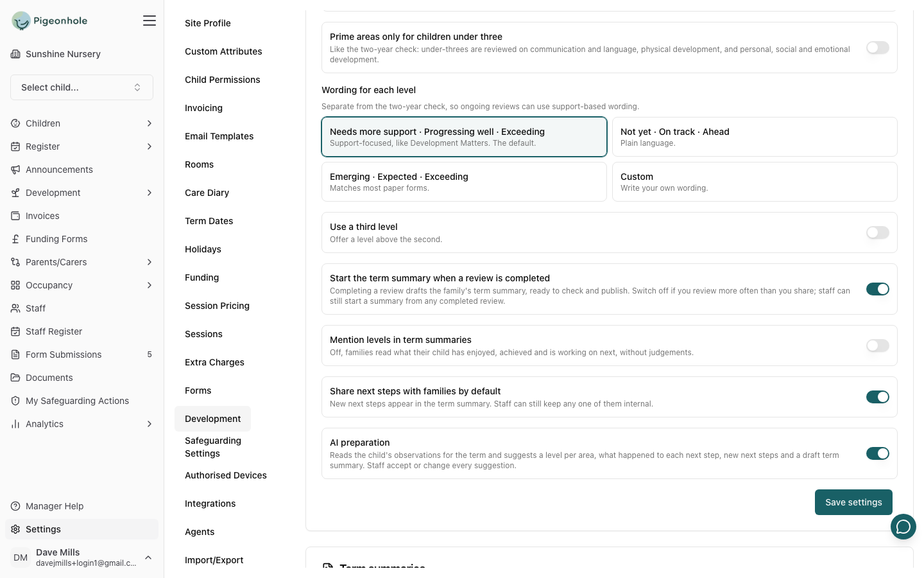Image resolution: width=924 pixels, height=578 pixels.
Task: Turn off Share next steps with families
Action: [x=878, y=397]
